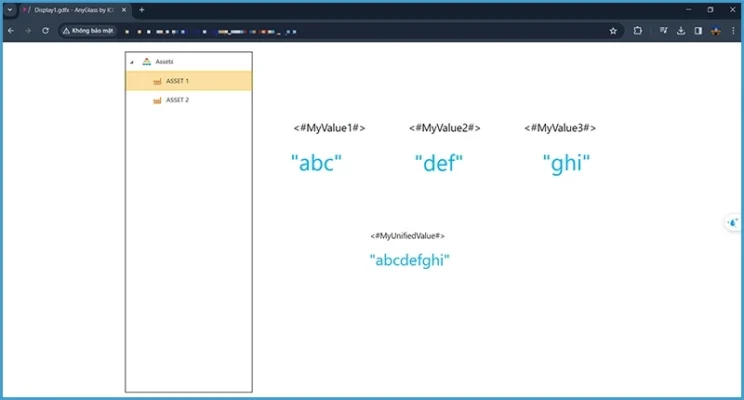Open the Chrome three-dot menu
Image resolution: width=744 pixels, height=400 pixels.
(732, 30)
